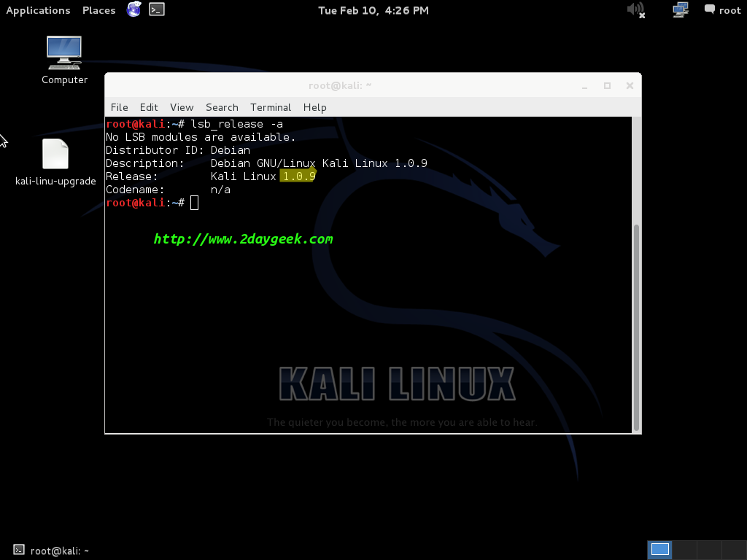This screenshot has height=560, width=747.
Task: Switch to the first workspace
Action: [x=659, y=550]
